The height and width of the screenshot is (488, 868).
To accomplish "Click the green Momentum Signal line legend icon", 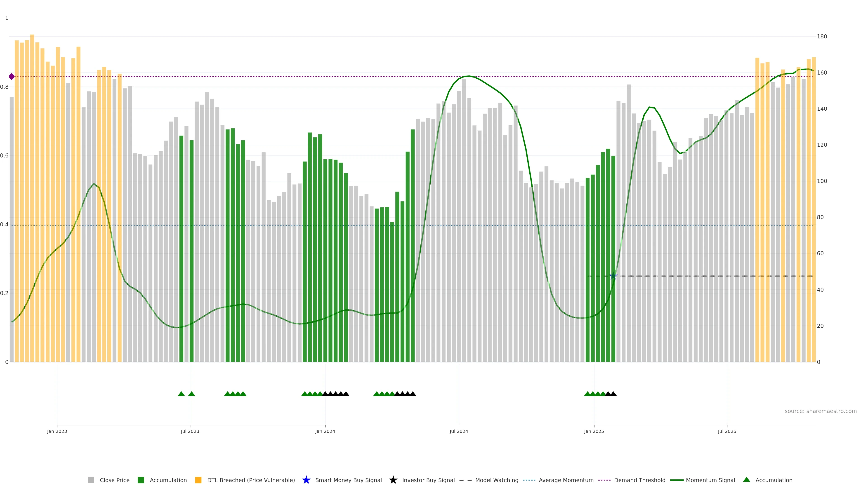I will [x=677, y=480].
